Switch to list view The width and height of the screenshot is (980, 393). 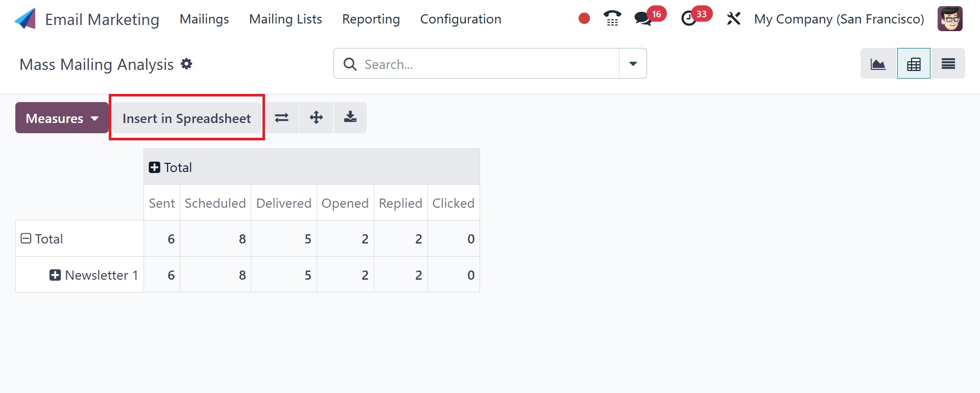[x=948, y=64]
